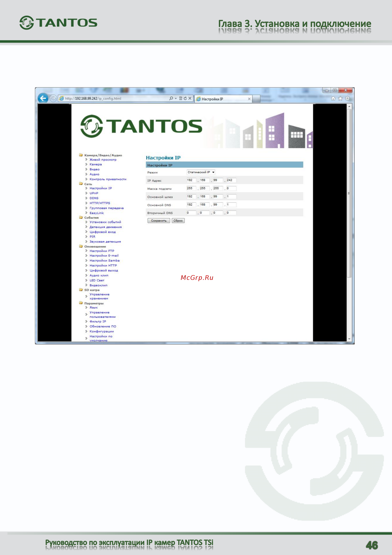Open sidebar 'Настройки IP' link

pos(101,188)
